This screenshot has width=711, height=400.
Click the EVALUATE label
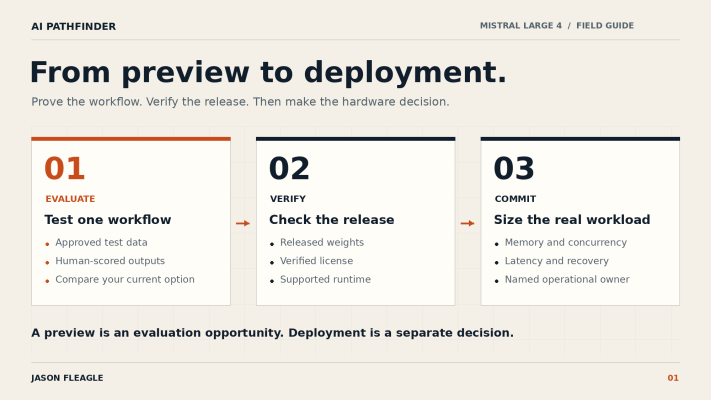[70, 199]
